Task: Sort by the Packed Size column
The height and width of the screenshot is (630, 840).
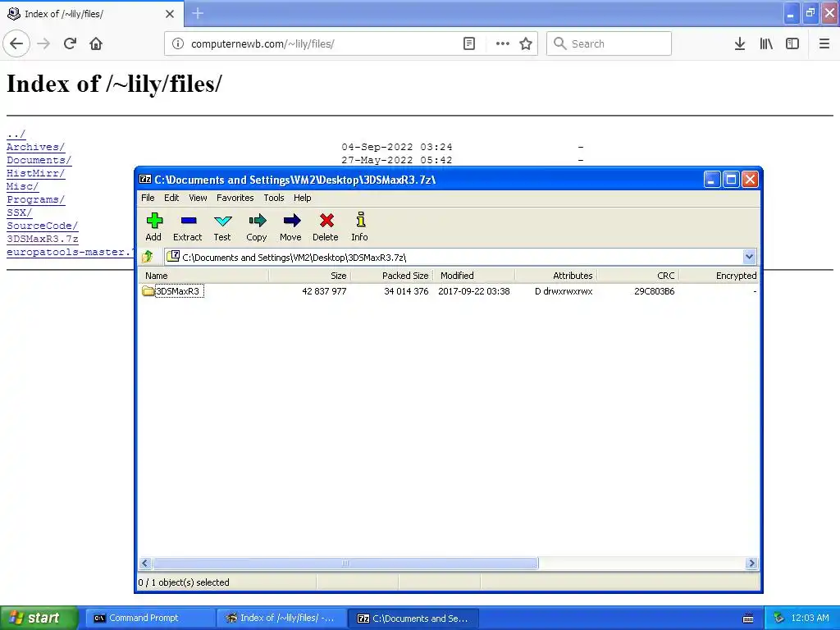Action: (391, 276)
